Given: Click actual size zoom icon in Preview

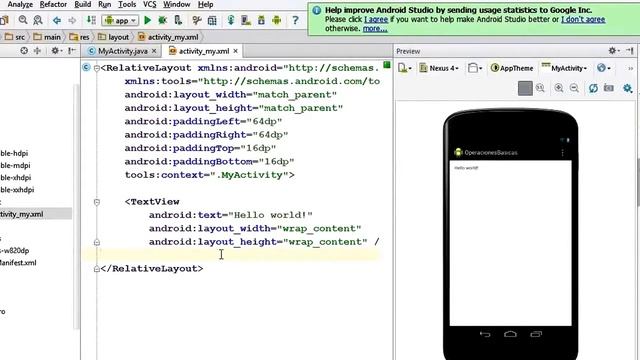Looking at the screenshot, I should click(x=540, y=88).
